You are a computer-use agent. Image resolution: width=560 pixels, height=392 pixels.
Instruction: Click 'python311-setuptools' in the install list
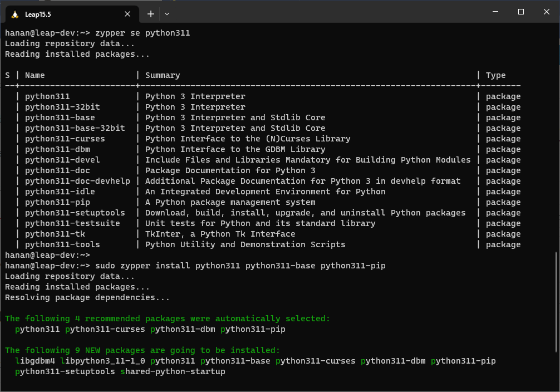point(65,371)
